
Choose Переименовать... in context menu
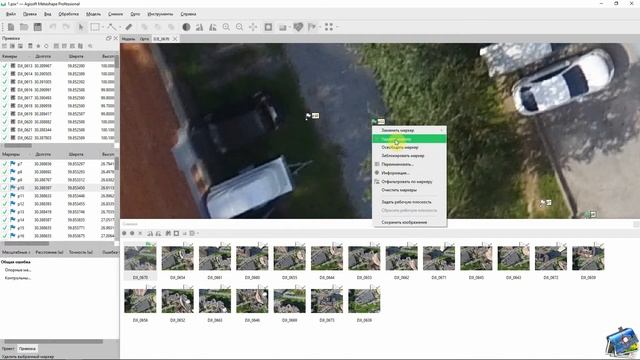pos(409,164)
